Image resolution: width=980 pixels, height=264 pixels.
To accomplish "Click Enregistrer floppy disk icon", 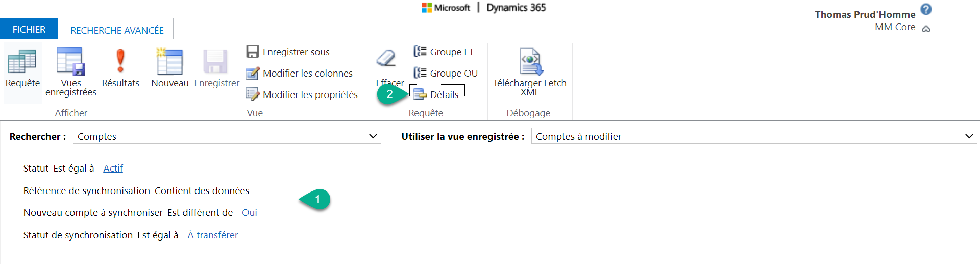I will pyautogui.click(x=216, y=62).
